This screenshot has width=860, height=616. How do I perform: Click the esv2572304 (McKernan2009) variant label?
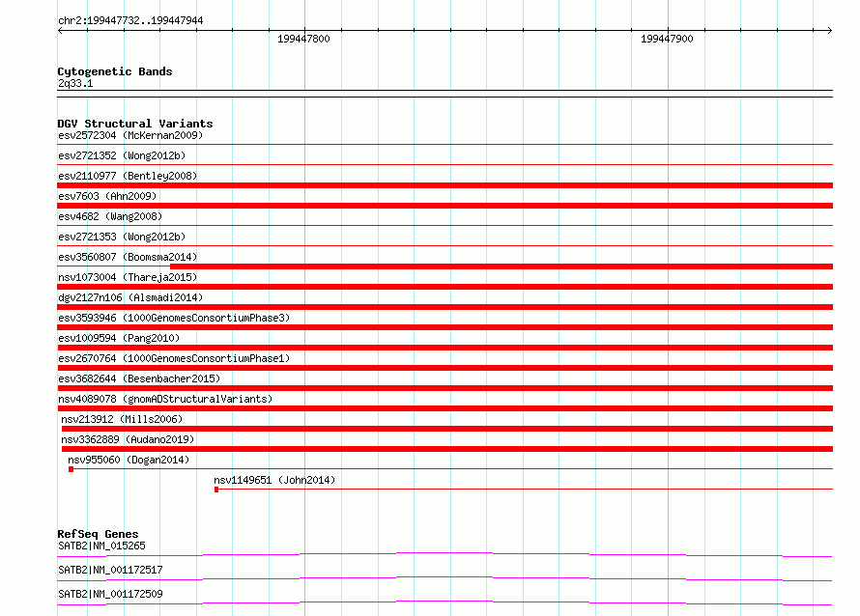click(x=130, y=135)
